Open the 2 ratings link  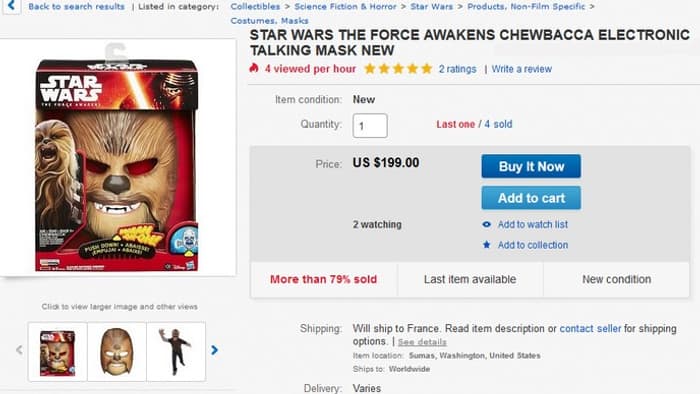pyautogui.click(x=457, y=69)
